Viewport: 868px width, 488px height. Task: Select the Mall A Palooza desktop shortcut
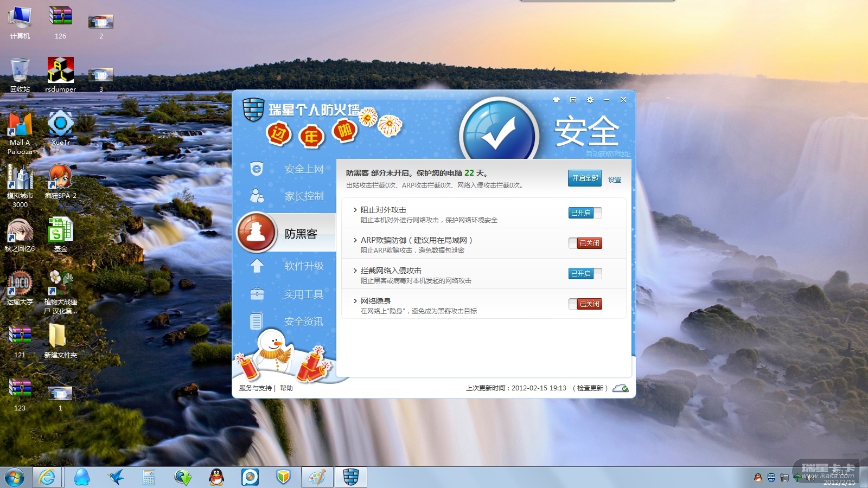(x=20, y=133)
